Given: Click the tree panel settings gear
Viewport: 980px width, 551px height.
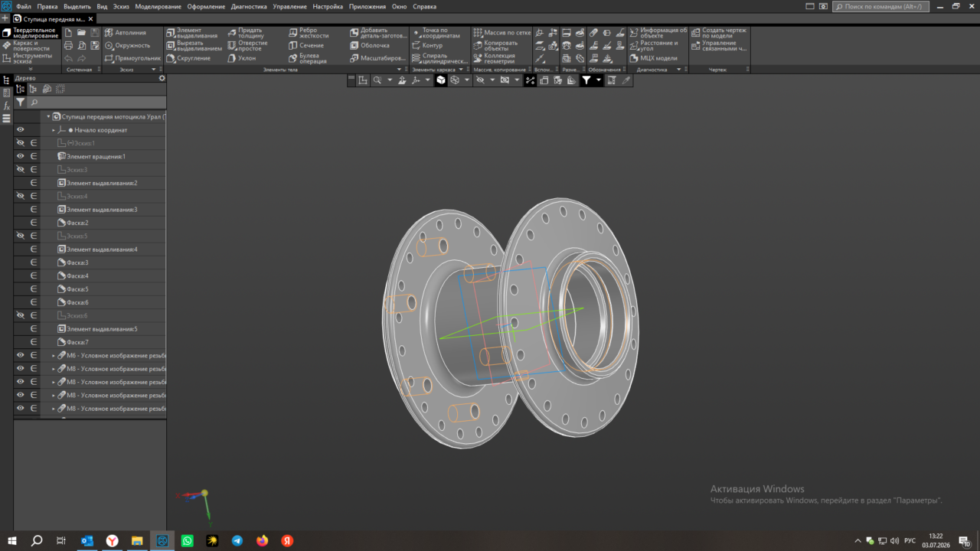Looking at the screenshot, I should tap(162, 78).
